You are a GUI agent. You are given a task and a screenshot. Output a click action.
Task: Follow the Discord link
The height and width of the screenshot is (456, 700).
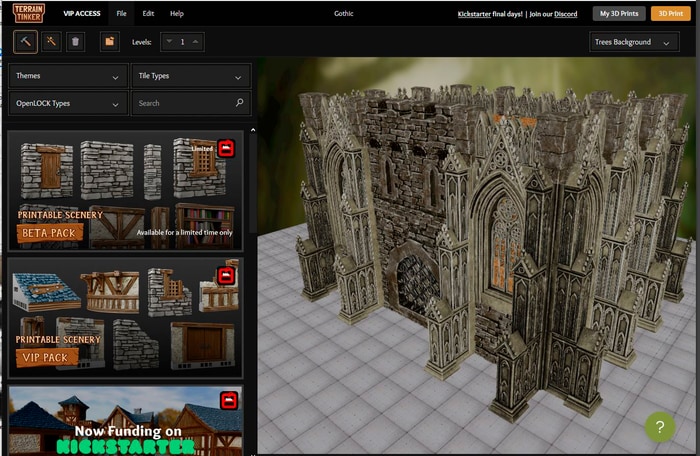pyautogui.click(x=565, y=14)
